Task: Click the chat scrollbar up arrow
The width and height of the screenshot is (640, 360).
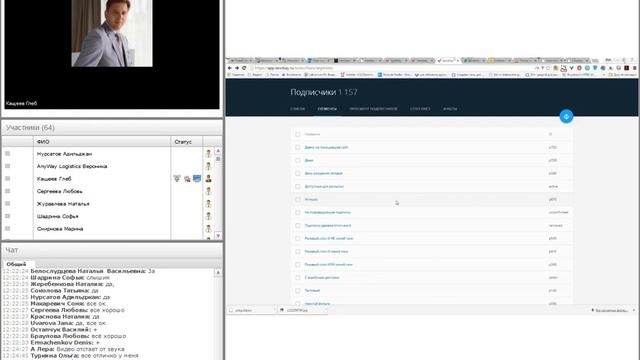Action: 218,272
